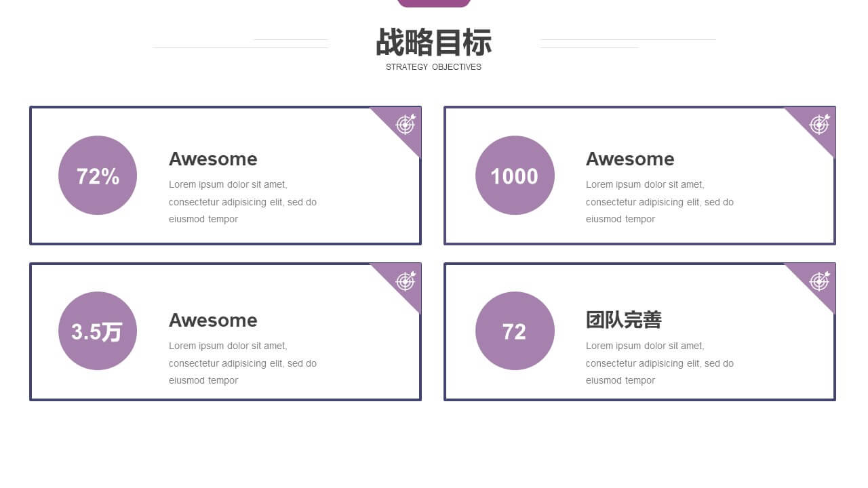Click the 团队完善 heading
Viewport: 868px width, 488px height.
624,320
